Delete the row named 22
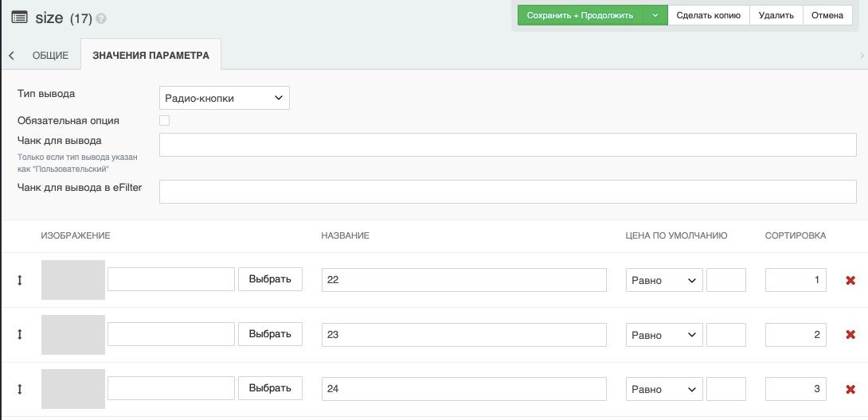The image size is (868, 420). pos(850,280)
